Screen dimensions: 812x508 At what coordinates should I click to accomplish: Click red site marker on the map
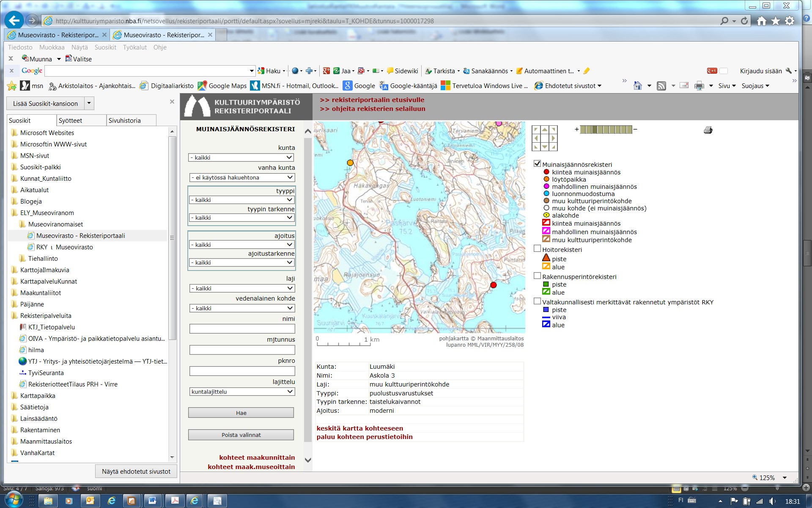pyautogui.click(x=493, y=285)
